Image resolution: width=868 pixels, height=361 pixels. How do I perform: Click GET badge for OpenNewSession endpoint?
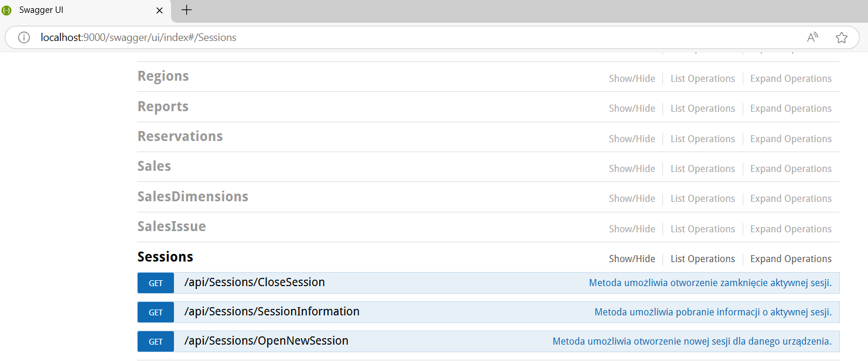coord(156,342)
